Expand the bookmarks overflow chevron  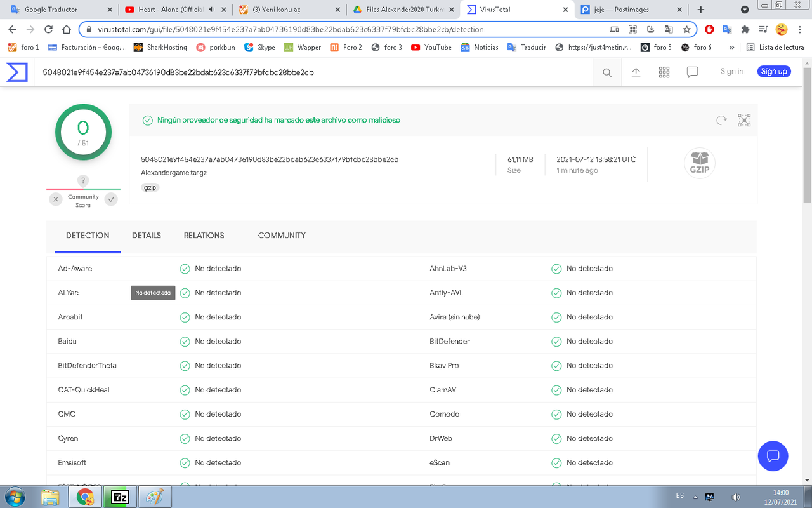tap(731, 48)
